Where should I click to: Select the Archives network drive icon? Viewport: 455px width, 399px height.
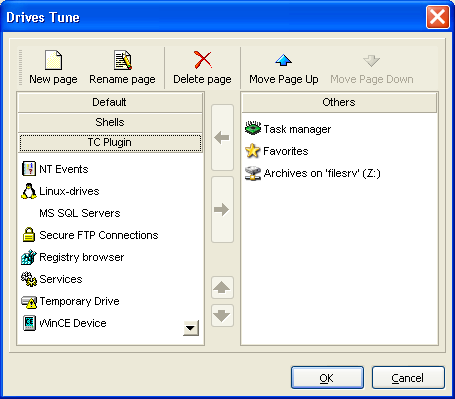click(253, 173)
